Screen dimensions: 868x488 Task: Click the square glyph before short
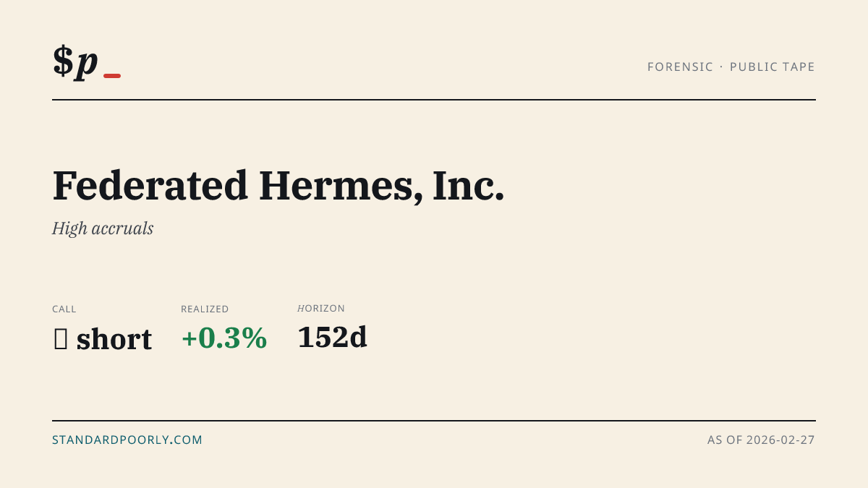[61, 339]
